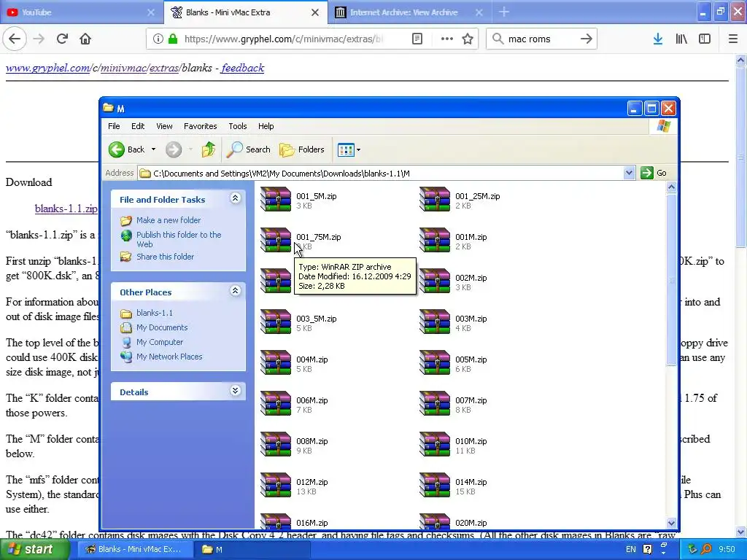Screen dimensions: 747x560
Task: Expand the Details panel
Action: [x=236, y=391]
